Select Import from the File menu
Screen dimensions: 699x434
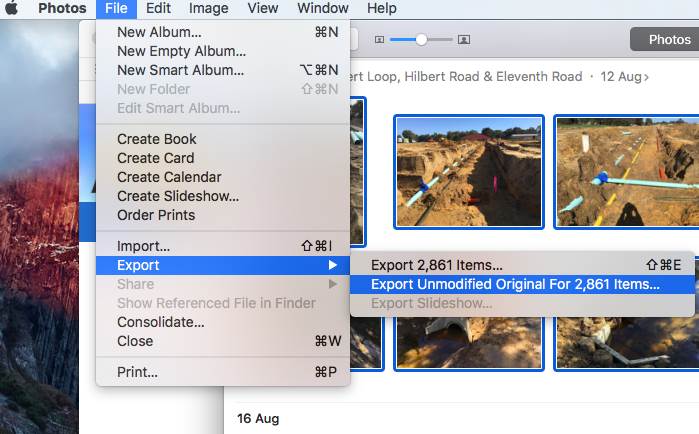(144, 246)
